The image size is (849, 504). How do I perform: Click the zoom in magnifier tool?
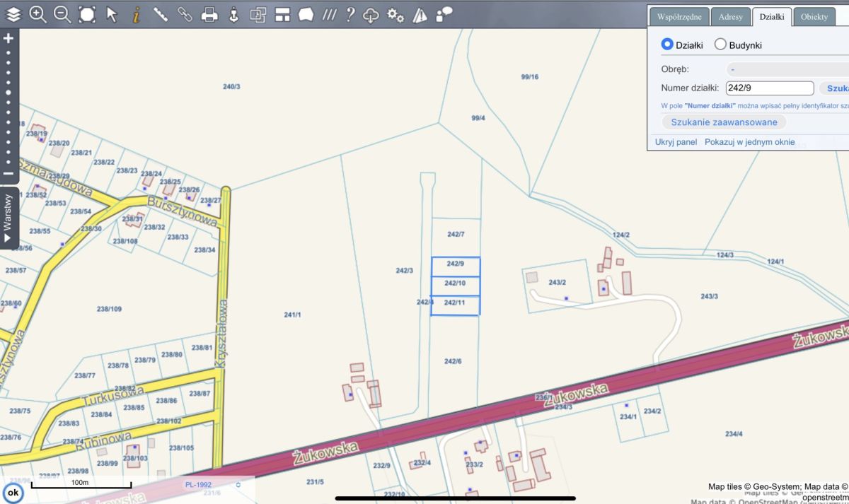click(x=38, y=14)
